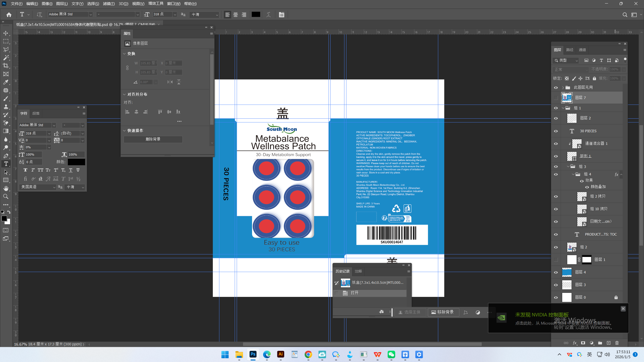Open text color swatch in options bar
The width and height of the screenshot is (644, 362).
click(256, 15)
